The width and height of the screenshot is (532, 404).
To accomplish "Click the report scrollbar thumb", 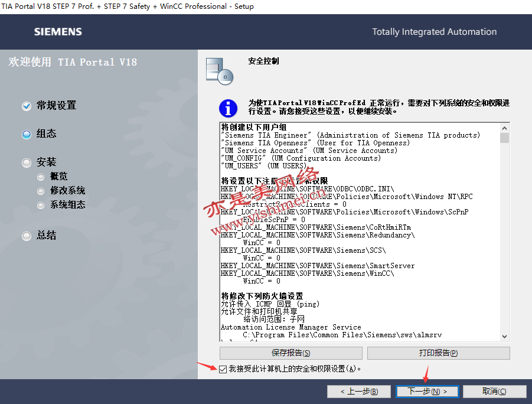I will [x=504, y=138].
